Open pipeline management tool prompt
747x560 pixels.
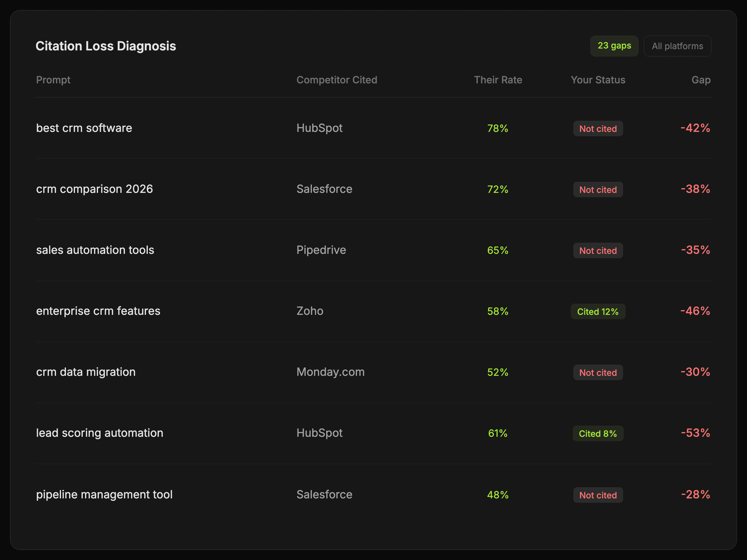(x=104, y=495)
